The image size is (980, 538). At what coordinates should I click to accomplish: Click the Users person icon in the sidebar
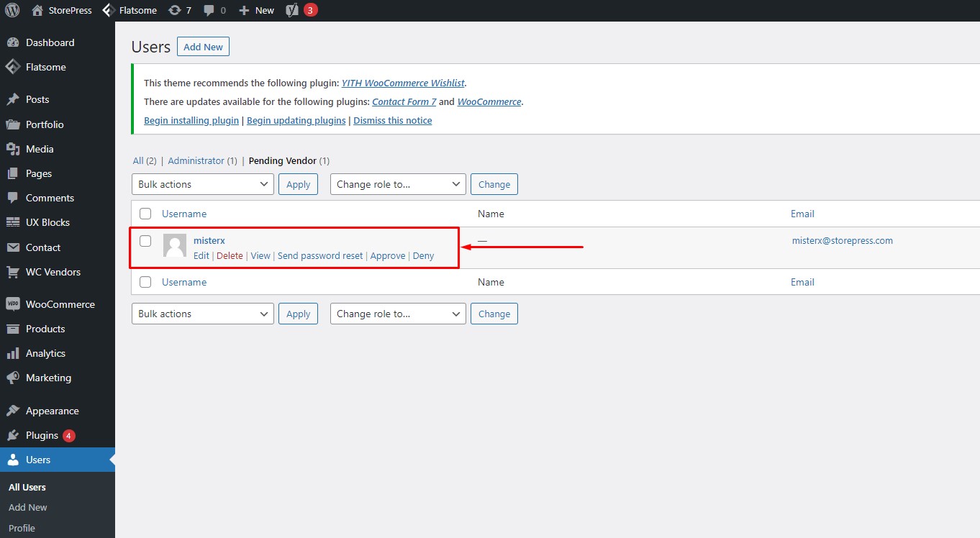[13, 460]
